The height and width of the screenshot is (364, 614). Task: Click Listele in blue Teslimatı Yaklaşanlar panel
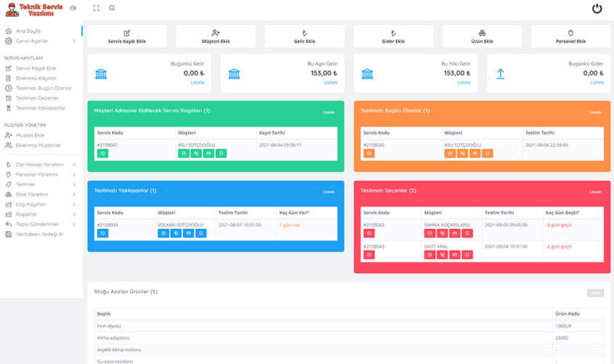point(329,192)
